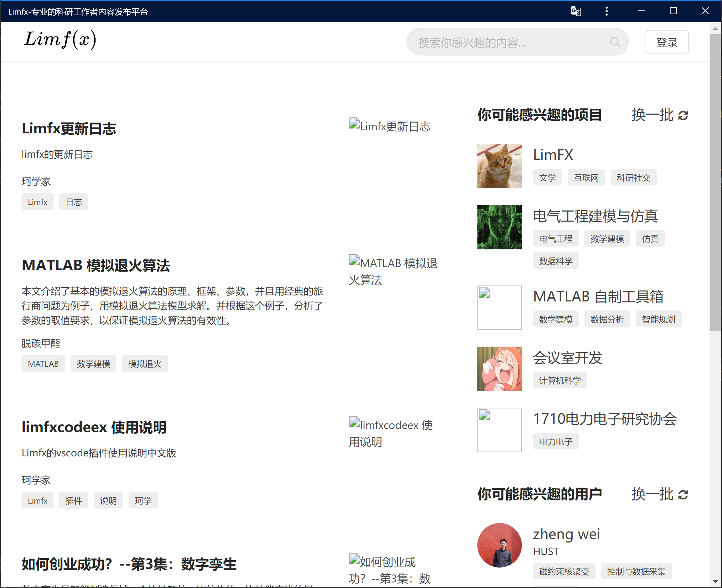Click the 科研社交 tag under LimFX
Screen dimensions: 722x588
pos(633,178)
